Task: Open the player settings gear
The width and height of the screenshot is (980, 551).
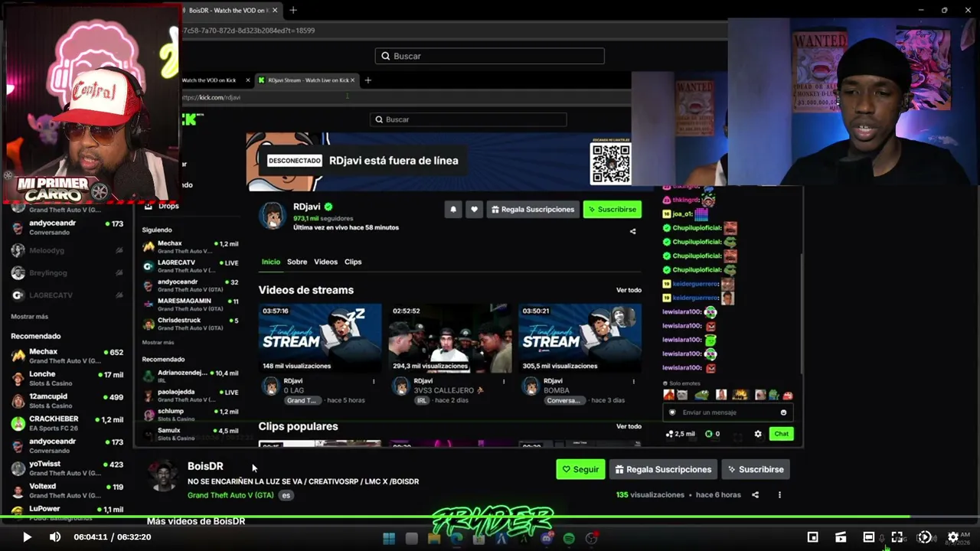Action: tap(953, 537)
